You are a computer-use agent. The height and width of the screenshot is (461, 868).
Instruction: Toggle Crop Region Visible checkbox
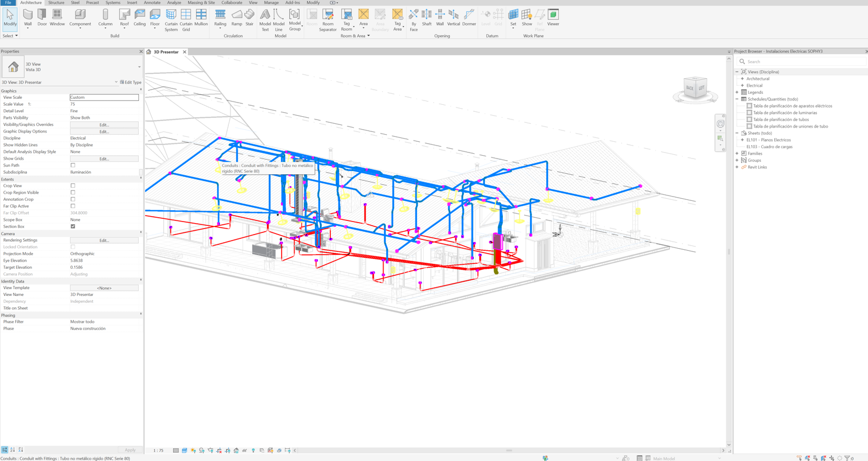click(73, 193)
